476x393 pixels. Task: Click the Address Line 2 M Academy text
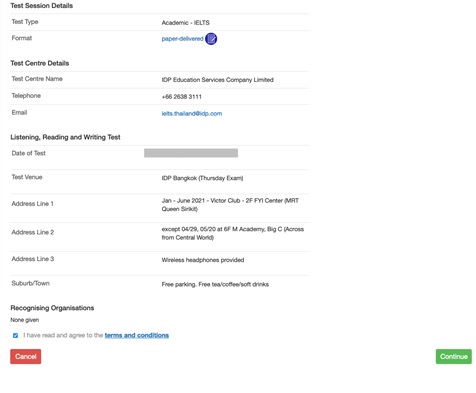click(x=233, y=233)
